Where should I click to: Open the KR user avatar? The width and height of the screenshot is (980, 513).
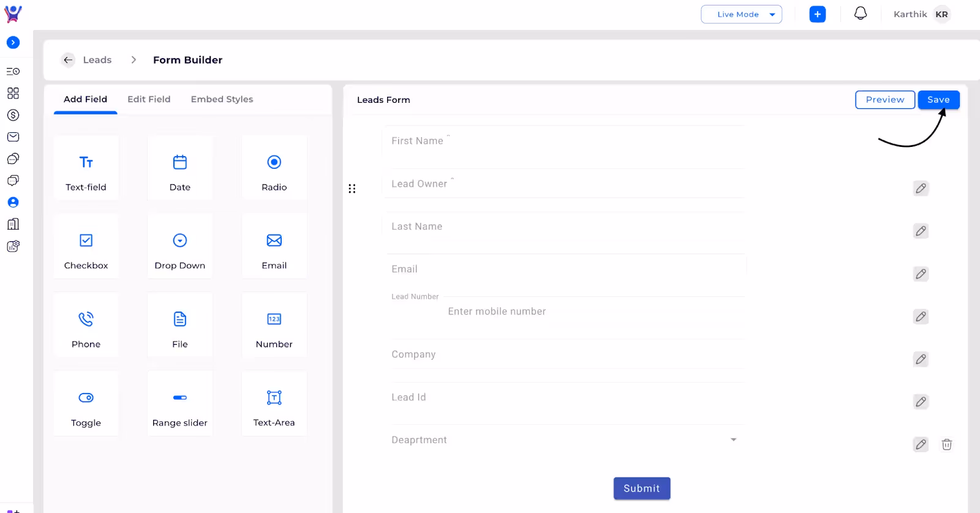942,14
